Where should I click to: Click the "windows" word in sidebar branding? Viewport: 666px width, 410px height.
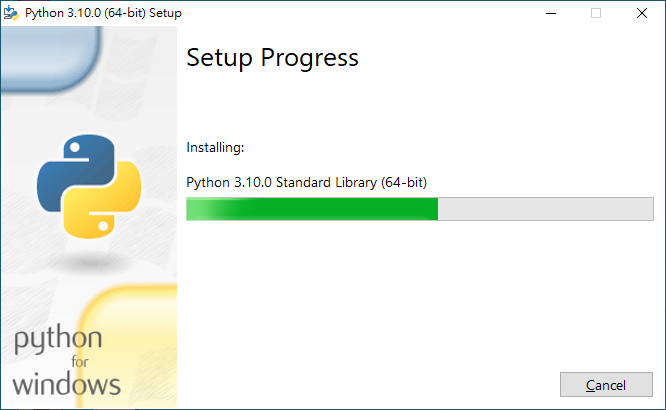click(x=67, y=383)
